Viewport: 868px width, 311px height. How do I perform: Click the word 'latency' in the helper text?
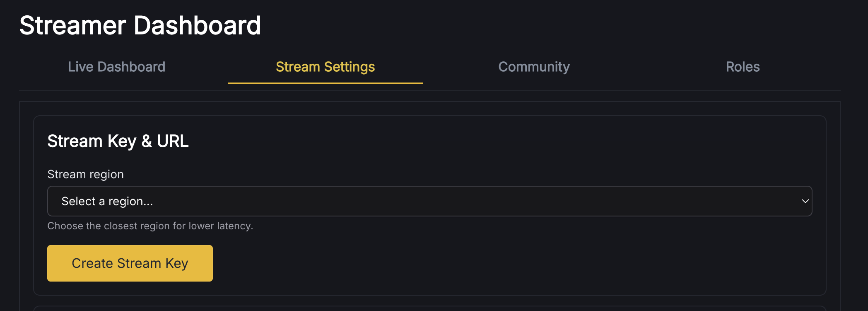coord(234,226)
